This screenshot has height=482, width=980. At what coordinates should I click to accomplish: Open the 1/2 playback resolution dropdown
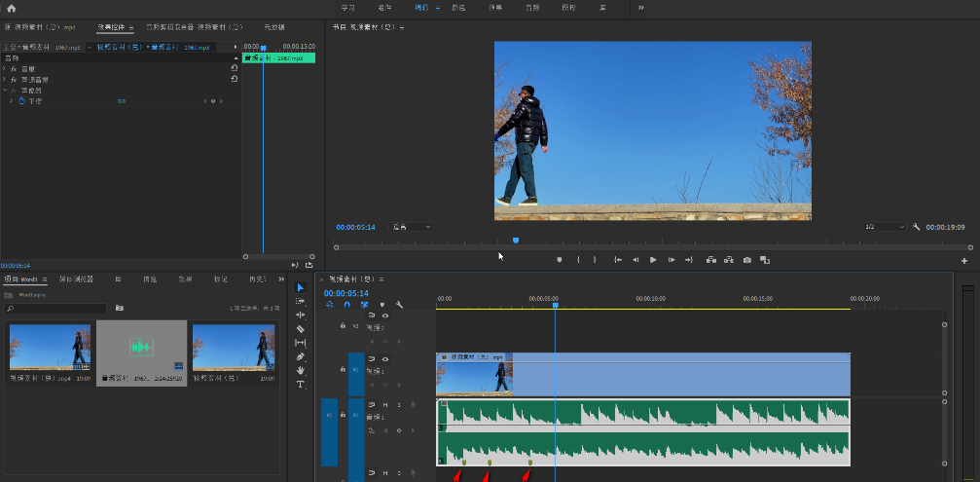(885, 227)
